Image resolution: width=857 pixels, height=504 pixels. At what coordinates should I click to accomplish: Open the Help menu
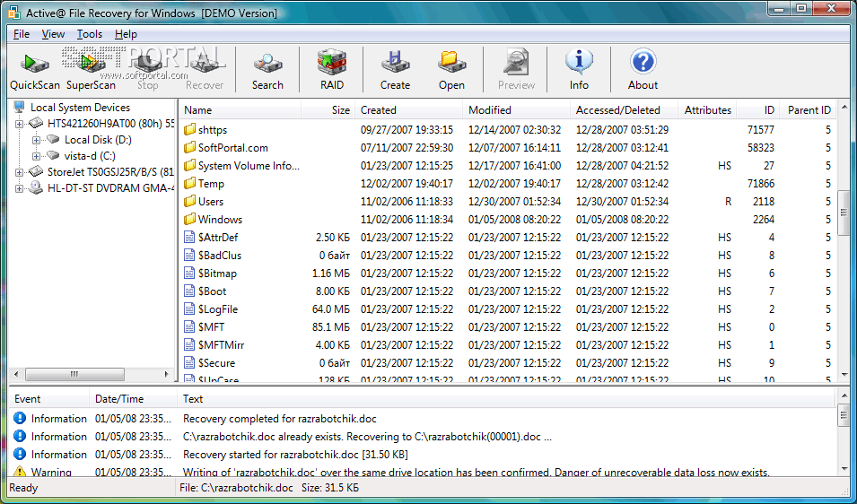[x=126, y=34]
